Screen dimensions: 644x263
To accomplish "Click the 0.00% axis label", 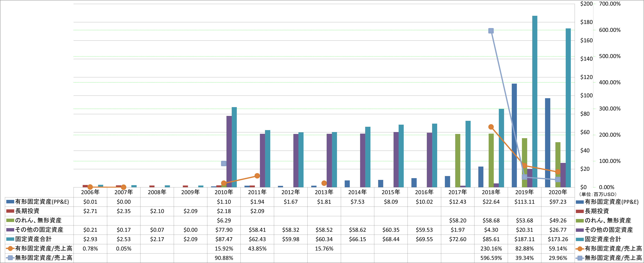I will point(607,187).
